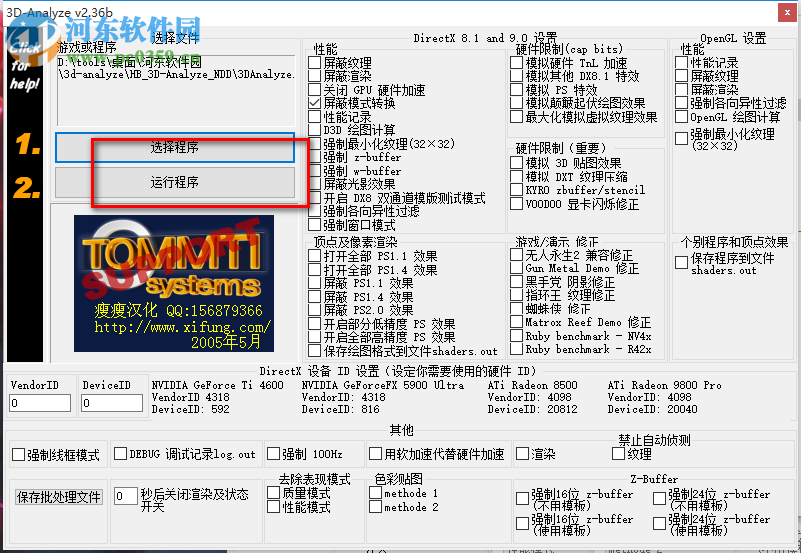Check 色彩贴图 methode 1
801x553 pixels.
(x=375, y=493)
